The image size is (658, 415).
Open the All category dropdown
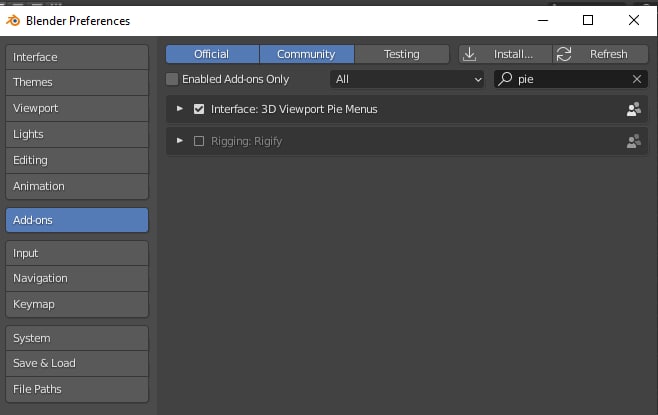click(x=407, y=79)
